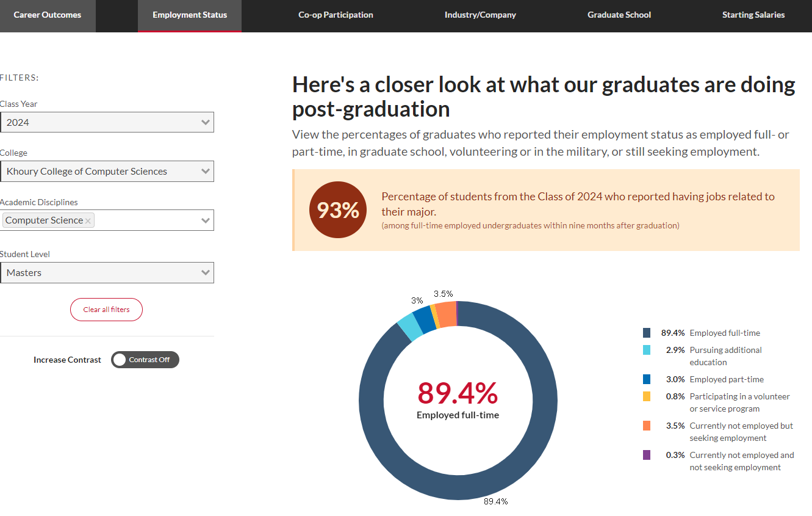812x516 pixels.
Task: Open the Class Year dropdown
Action: [x=107, y=122]
